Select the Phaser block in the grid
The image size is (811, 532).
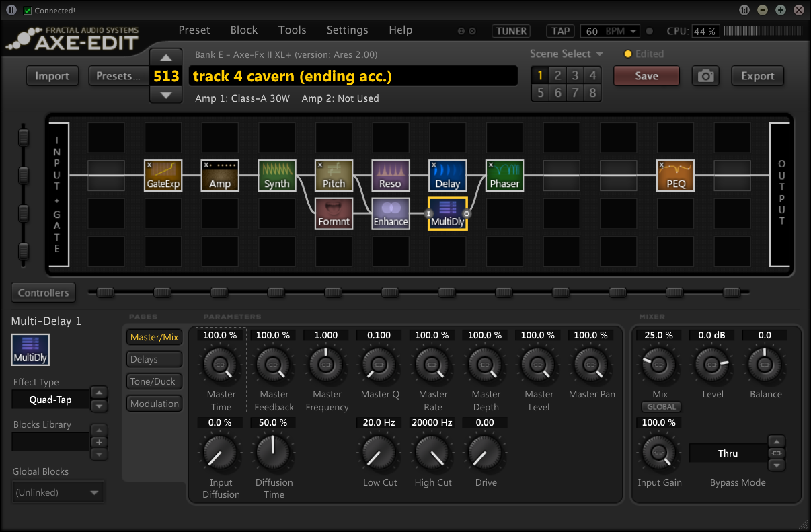[x=504, y=176]
